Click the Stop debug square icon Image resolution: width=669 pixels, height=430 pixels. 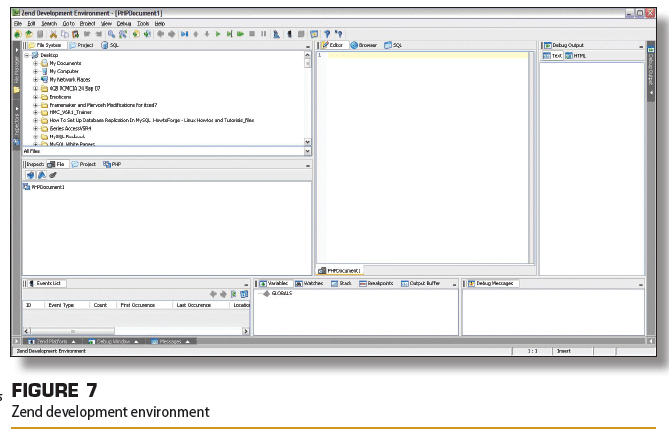[x=252, y=34]
